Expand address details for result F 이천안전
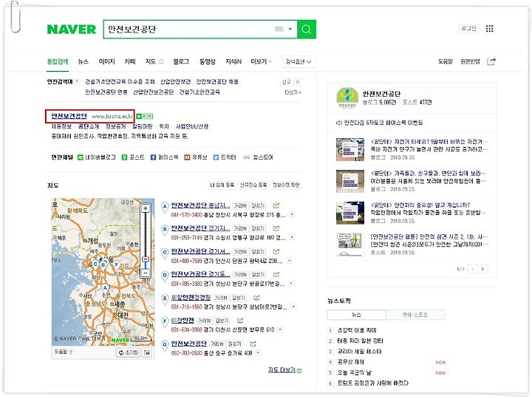The width and height of the screenshot is (532, 399). pos(280,330)
